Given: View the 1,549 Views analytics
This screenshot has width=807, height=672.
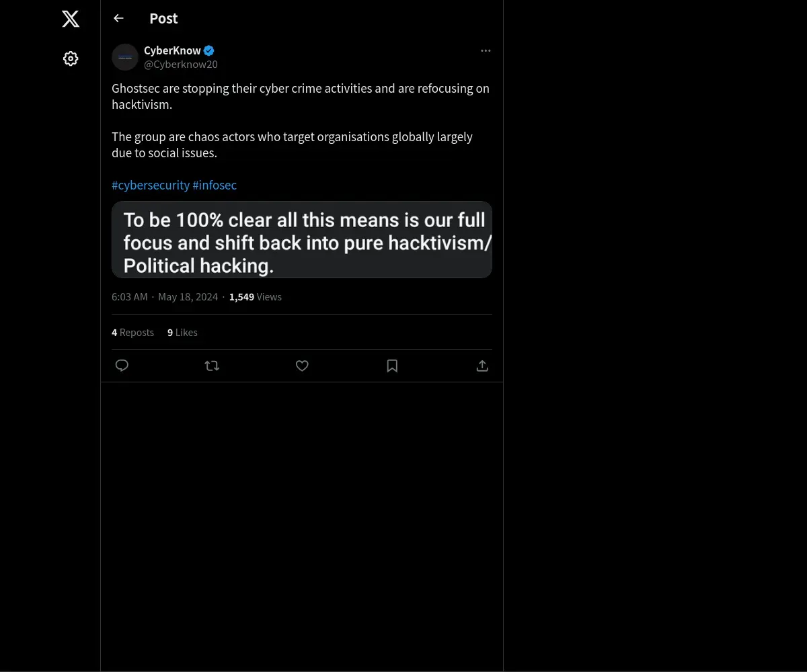Looking at the screenshot, I should [x=256, y=296].
